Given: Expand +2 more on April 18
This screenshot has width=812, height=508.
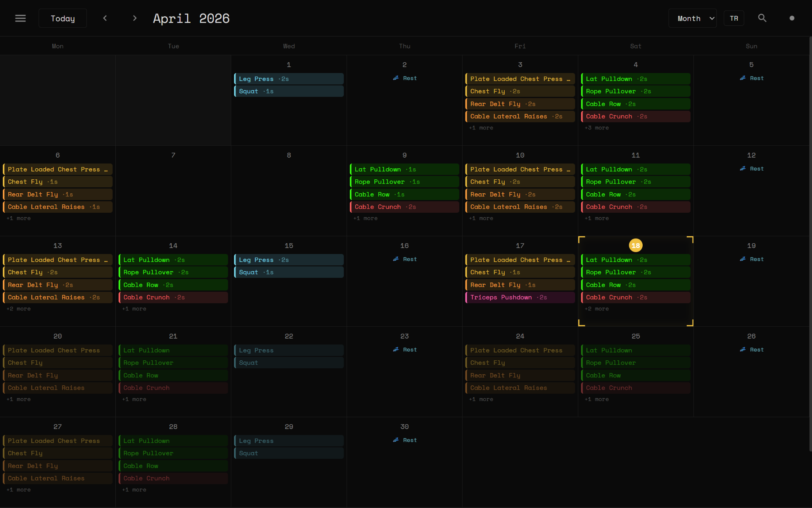Looking at the screenshot, I should coord(597,309).
